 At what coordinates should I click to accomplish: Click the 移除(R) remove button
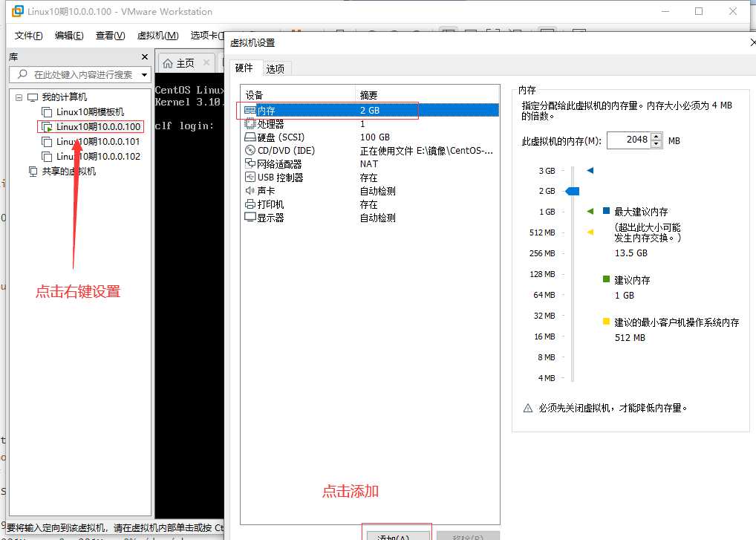(x=468, y=536)
